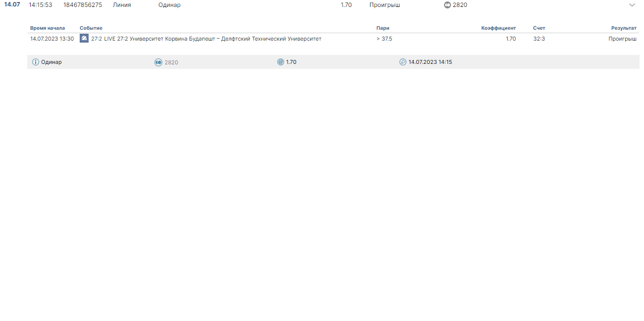644x321 pixels.
Task: Click the Коэффициент column header
Action: coord(498,28)
